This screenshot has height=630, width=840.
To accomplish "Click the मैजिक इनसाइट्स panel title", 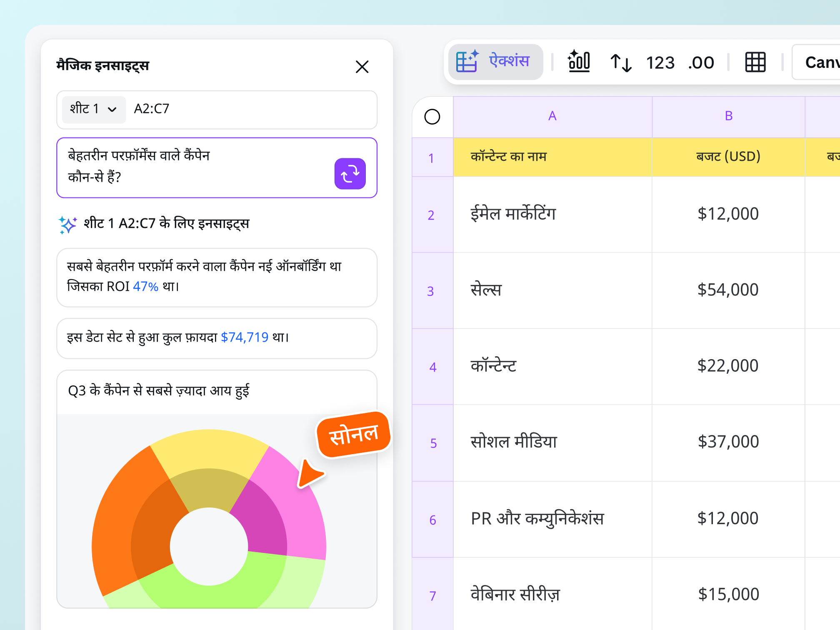I will point(102,65).
